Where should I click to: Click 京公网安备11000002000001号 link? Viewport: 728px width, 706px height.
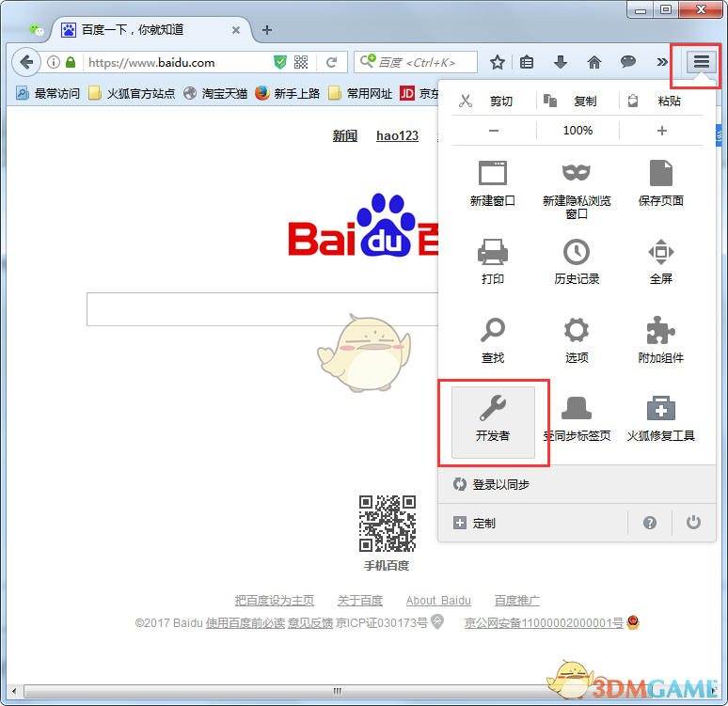click(544, 623)
